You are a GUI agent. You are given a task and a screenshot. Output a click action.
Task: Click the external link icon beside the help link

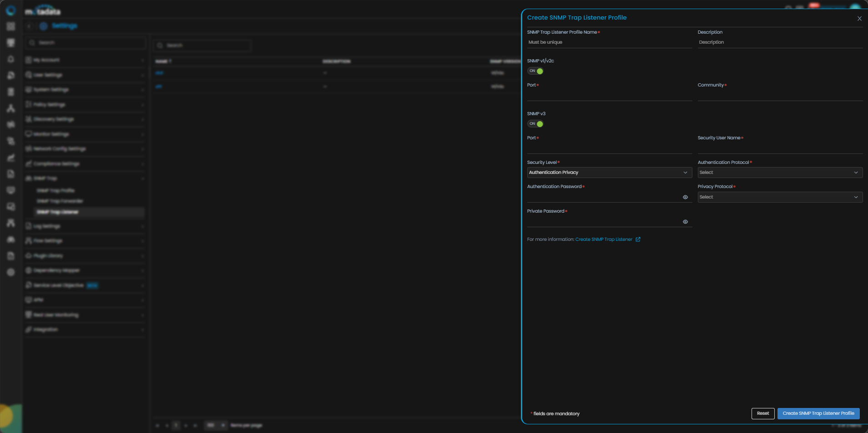(638, 239)
